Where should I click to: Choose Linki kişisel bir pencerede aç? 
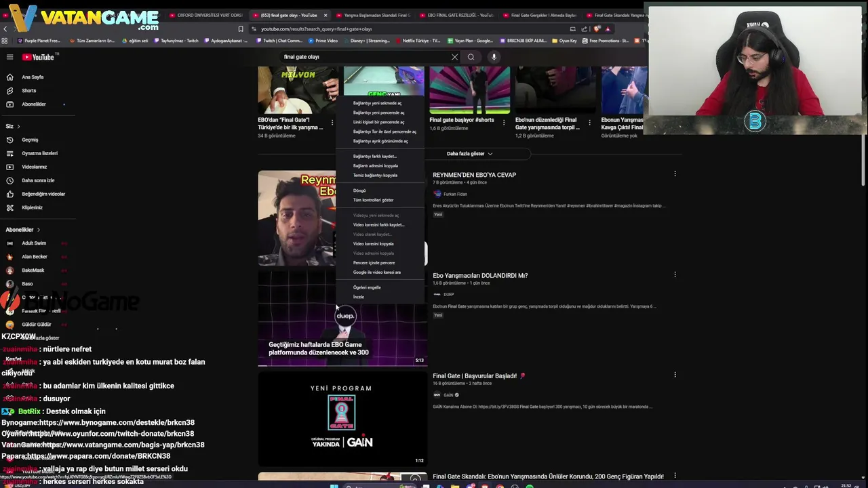pyautogui.click(x=380, y=122)
